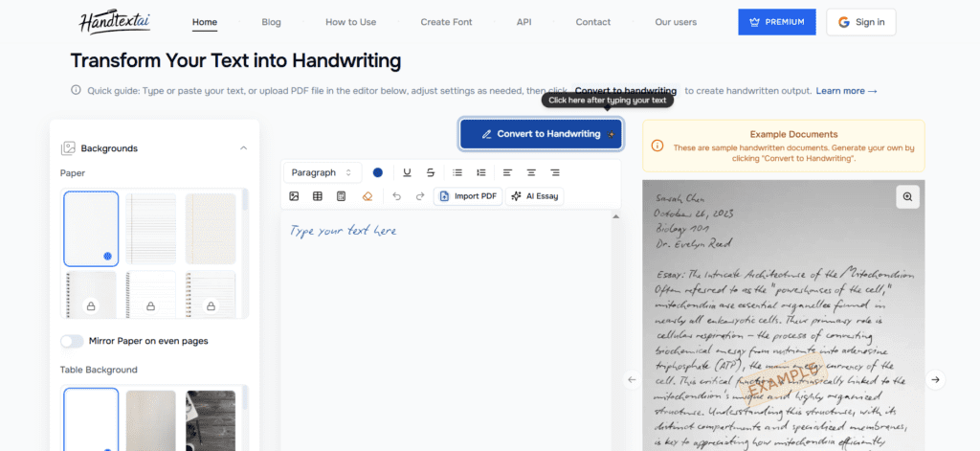
Task: Undo the last edit
Action: coord(396,196)
